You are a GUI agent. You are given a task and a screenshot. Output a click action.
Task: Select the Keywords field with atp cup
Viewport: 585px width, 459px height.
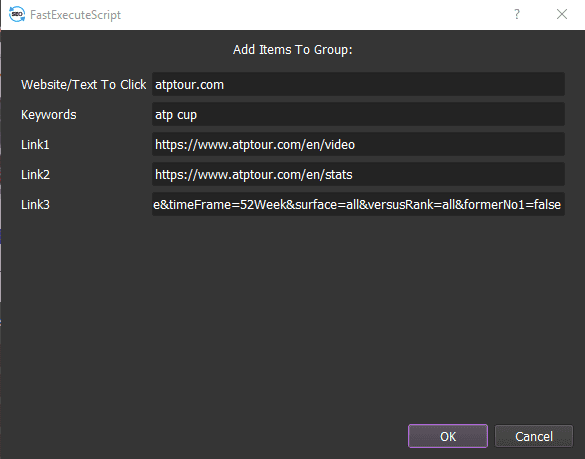click(358, 114)
